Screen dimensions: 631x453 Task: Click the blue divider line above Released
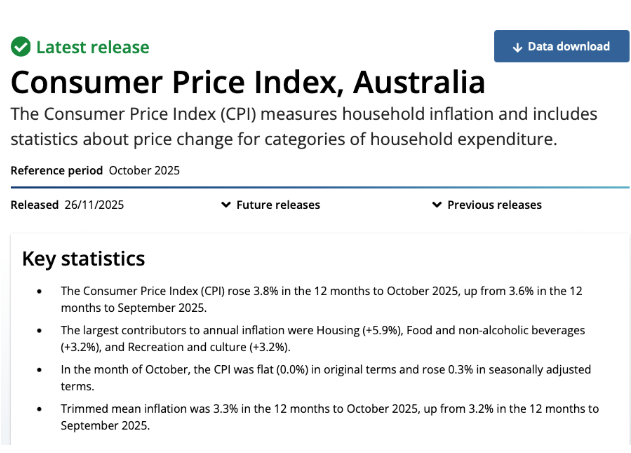pos(320,187)
